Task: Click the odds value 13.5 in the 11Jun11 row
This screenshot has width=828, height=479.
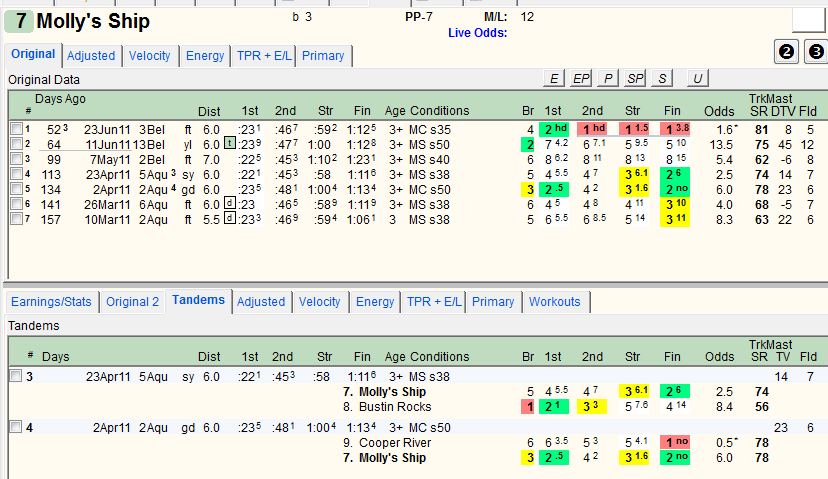Action: pos(721,145)
